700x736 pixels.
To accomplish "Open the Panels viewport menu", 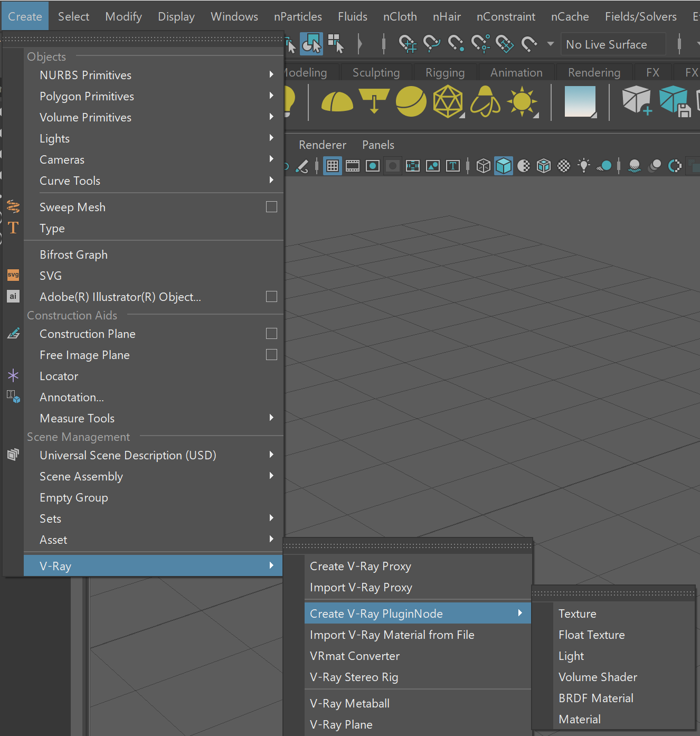I will point(378,145).
